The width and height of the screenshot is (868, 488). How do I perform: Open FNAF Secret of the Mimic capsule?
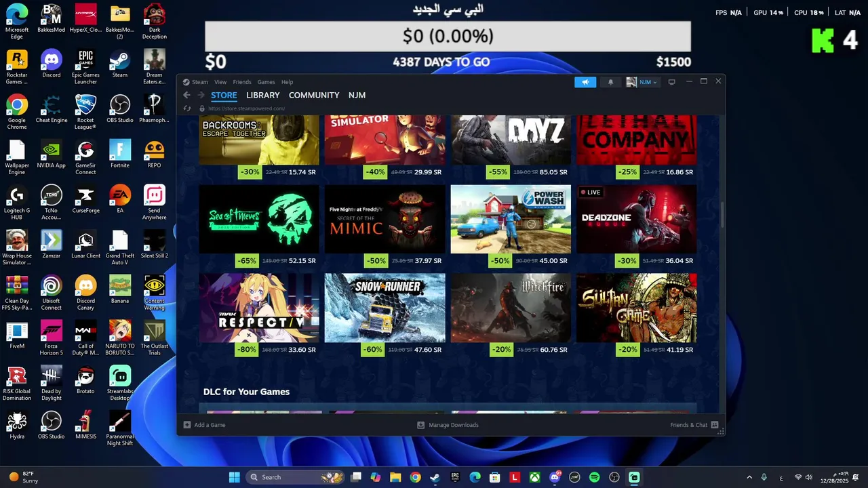click(x=384, y=219)
